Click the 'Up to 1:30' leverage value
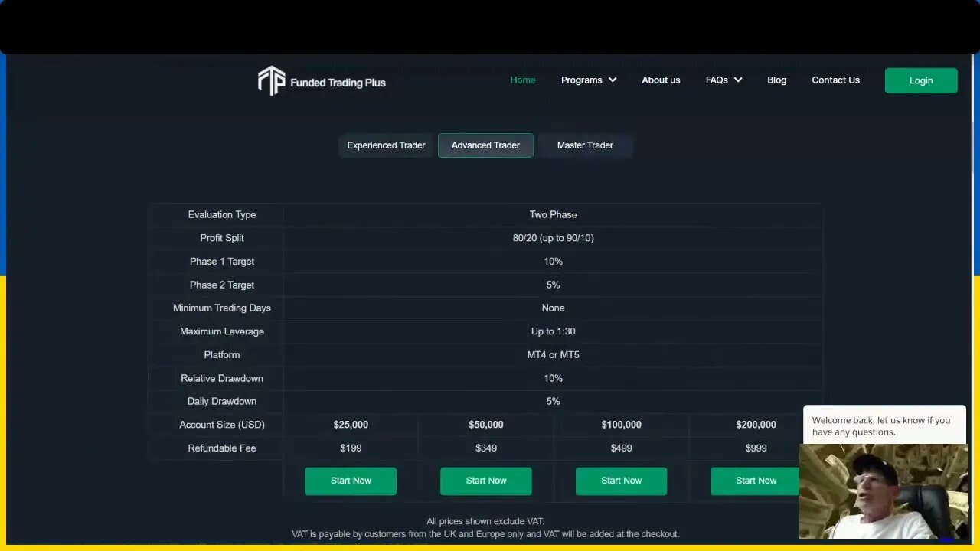 (x=553, y=331)
